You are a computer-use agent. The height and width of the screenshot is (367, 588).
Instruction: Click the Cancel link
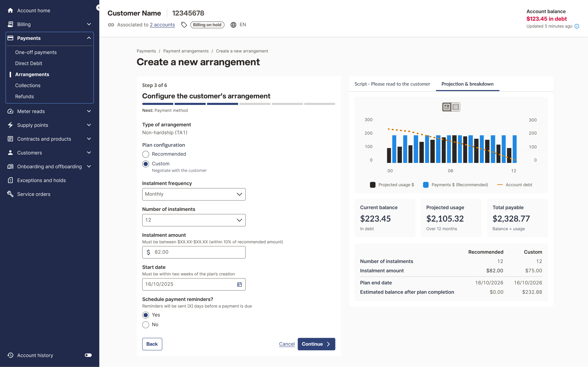(x=287, y=344)
